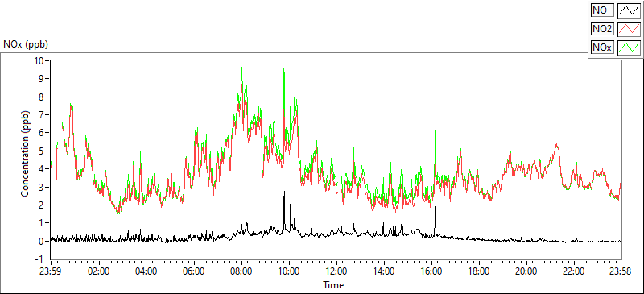Click the NOx (ppb) chart title
Image resolution: width=644 pixels, height=294 pixels.
(x=26, y=45)
